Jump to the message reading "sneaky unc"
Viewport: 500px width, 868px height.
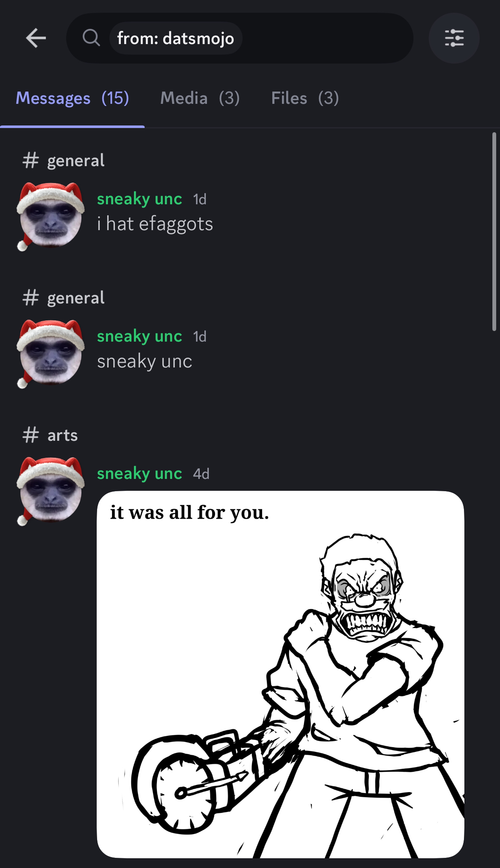(145, 362)
